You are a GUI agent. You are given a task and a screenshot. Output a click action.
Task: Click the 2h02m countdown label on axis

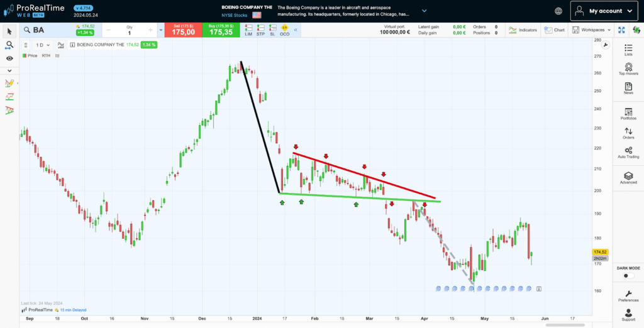point(600,259)
